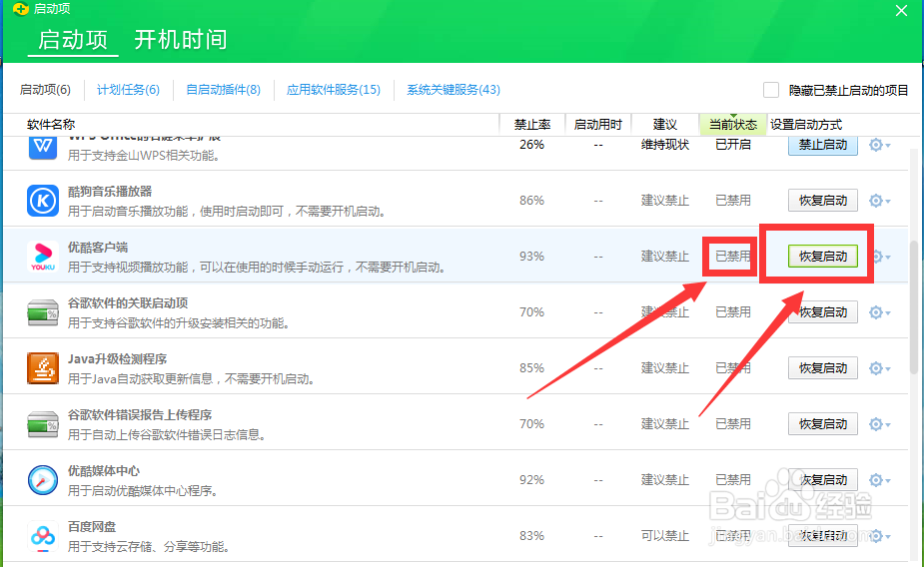Click 恢复启动 for 谷歌软件的关联启动项

click(x=823, y=312)
